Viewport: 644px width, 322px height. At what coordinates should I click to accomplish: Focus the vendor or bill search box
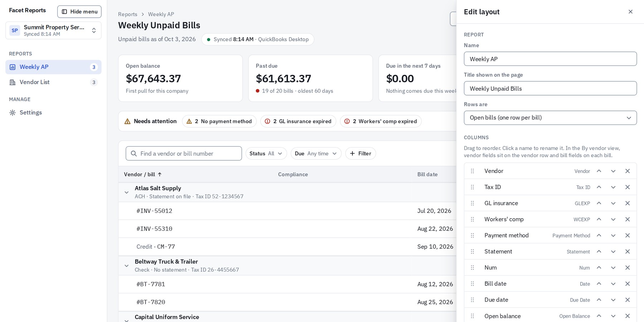pos(184,153)
